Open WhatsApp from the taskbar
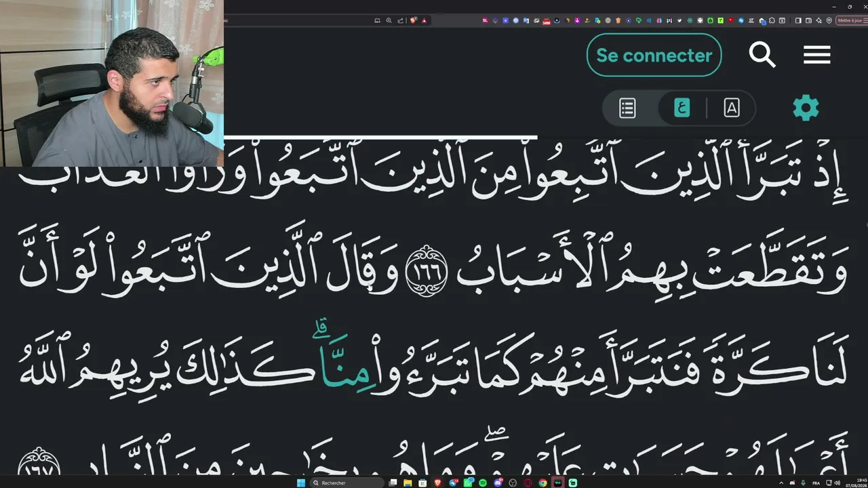The width and height of the screenshot is (868, 488). click(468, 483)
